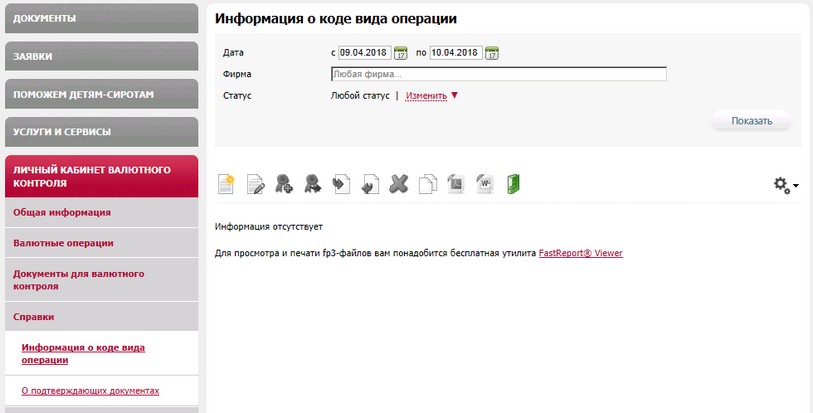Export to Word using the toolbar icon
813x413 pixels.
click(485, 184)
